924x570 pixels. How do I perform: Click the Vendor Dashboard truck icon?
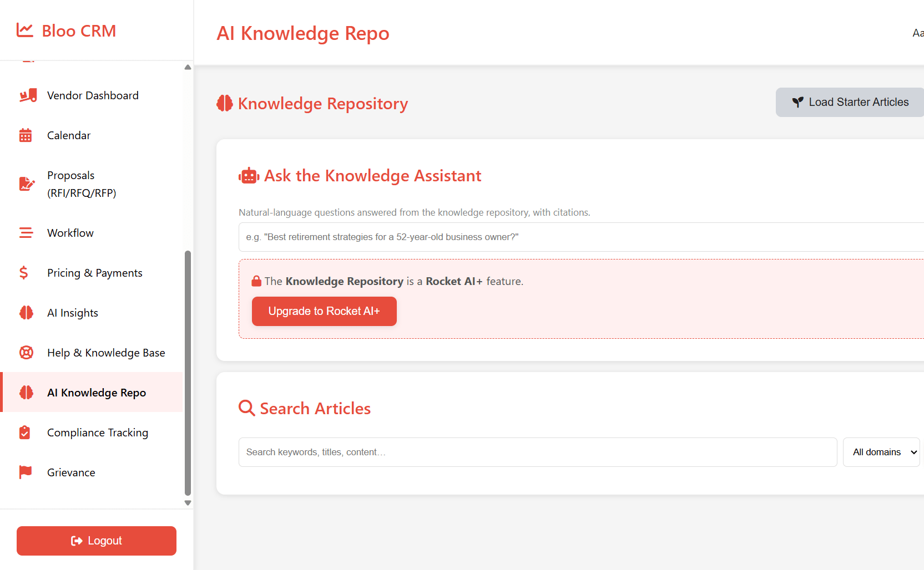pos(28,95)
